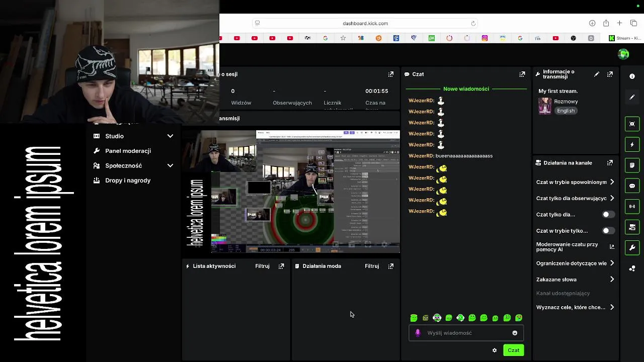Insert the last crying green quick emote
Screen dimensions: 644x362
point(519,318)
